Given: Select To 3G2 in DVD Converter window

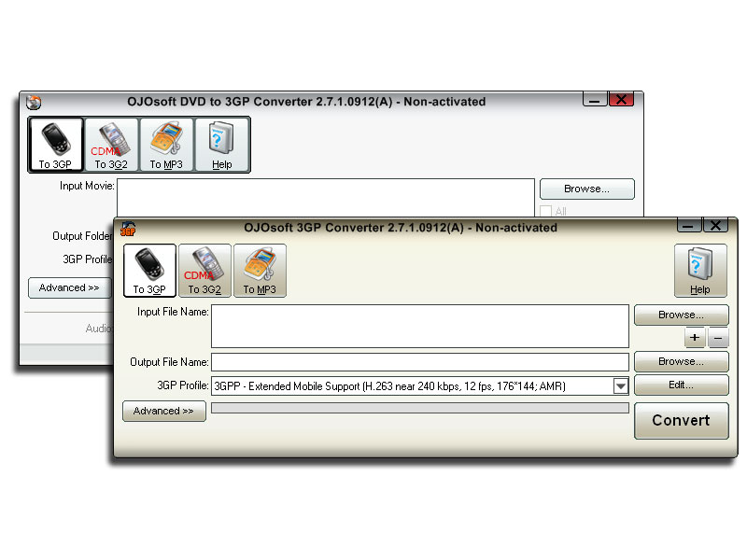Looking at the screenshot, I should point(111,145).
